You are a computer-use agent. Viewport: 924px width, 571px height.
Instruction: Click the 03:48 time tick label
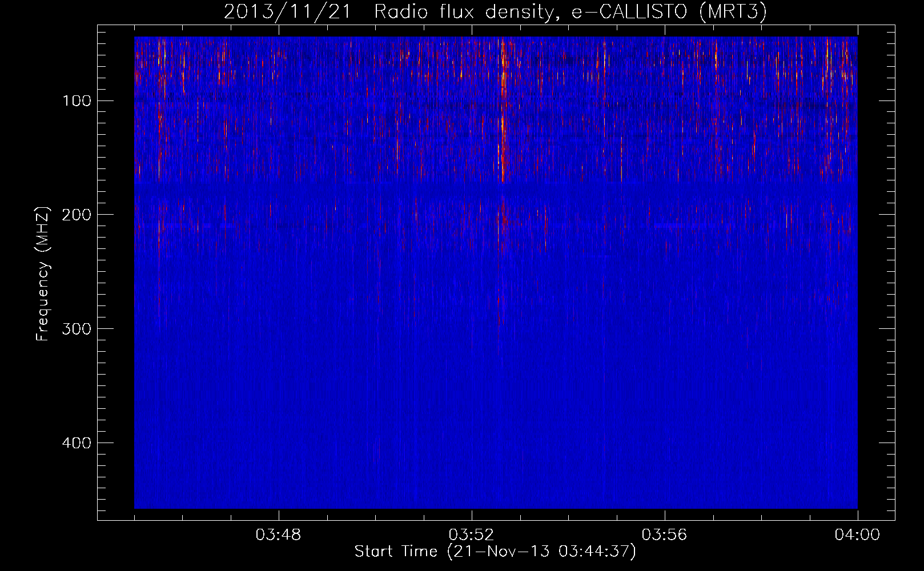click(279, 535)
